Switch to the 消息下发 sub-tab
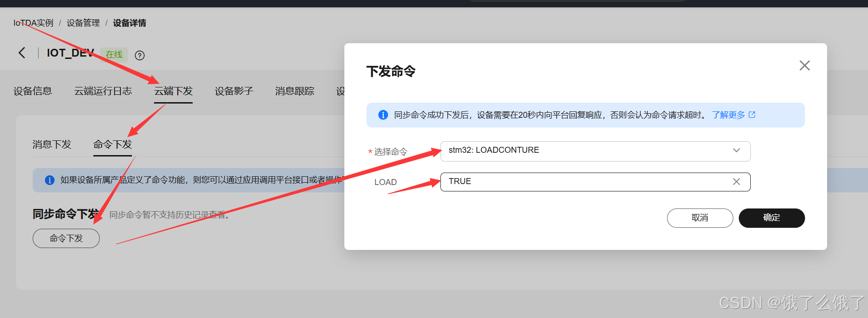Image resolution: width=868 pixels, height=318 pixels. point(52,145)
